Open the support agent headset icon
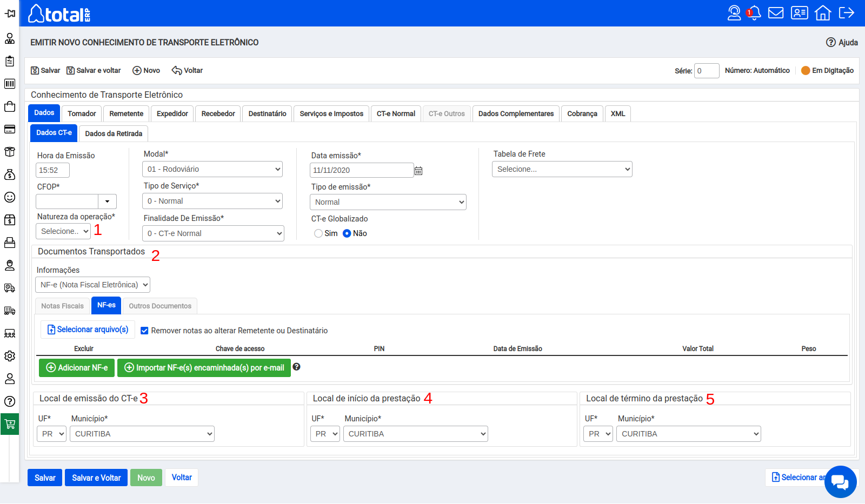The width and height of the screenshot is (865, 504). [734, 13]
